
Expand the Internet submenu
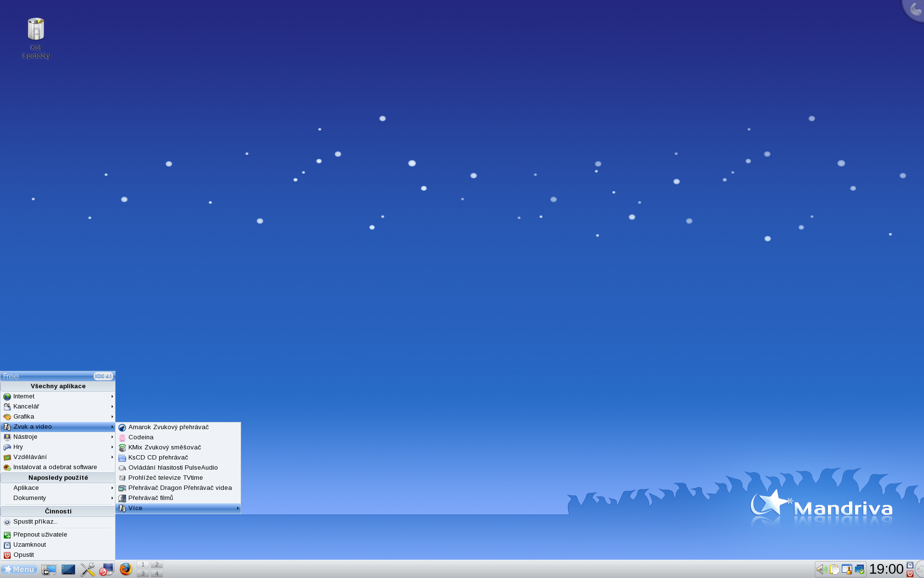58,396
